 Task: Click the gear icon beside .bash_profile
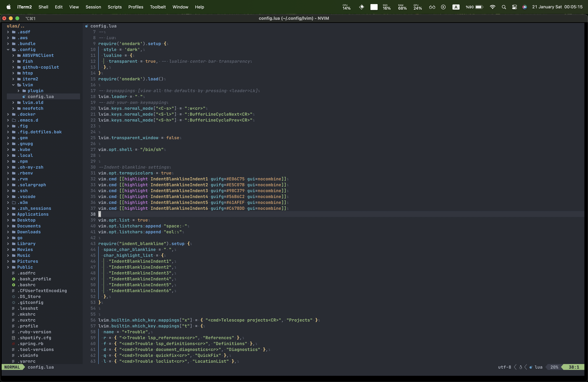point(14,279)
